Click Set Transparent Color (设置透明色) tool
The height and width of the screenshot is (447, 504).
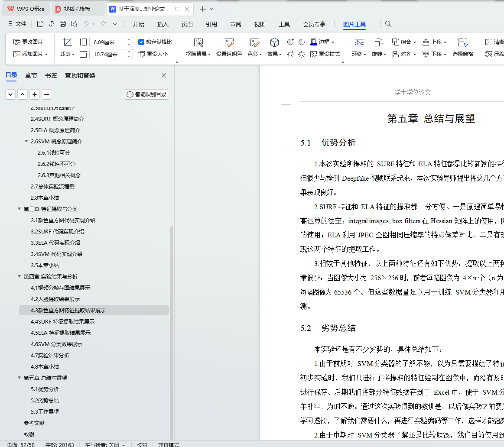click(229, 48)
